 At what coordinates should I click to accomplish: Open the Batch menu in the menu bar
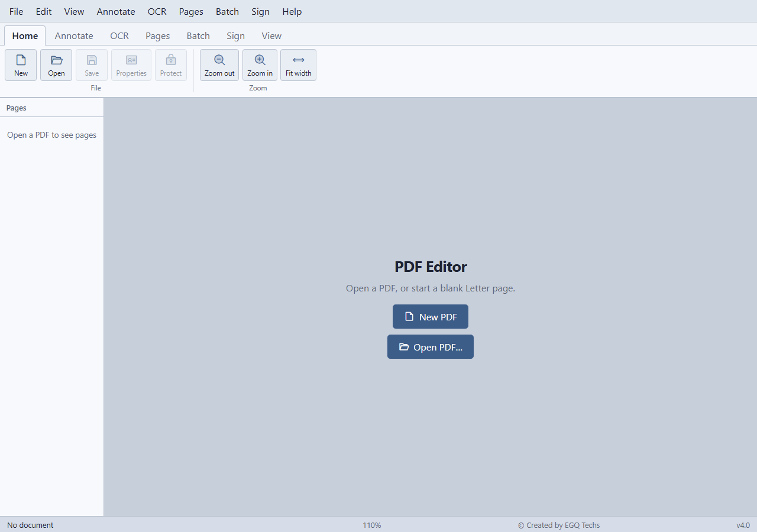[x=227, y=11]
